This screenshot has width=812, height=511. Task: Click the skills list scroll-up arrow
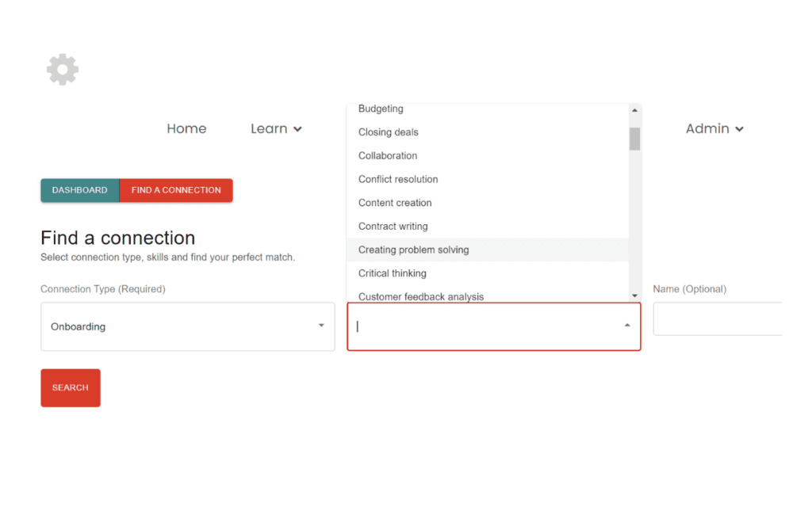click(x=635, y=110)
